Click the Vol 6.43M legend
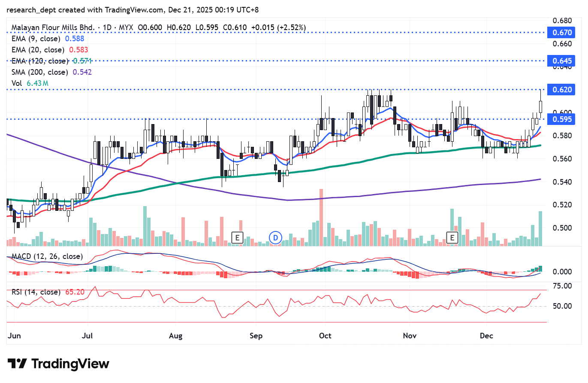This screenshot has width=588, height=383. pyautogui.click(x=30, y=83)
